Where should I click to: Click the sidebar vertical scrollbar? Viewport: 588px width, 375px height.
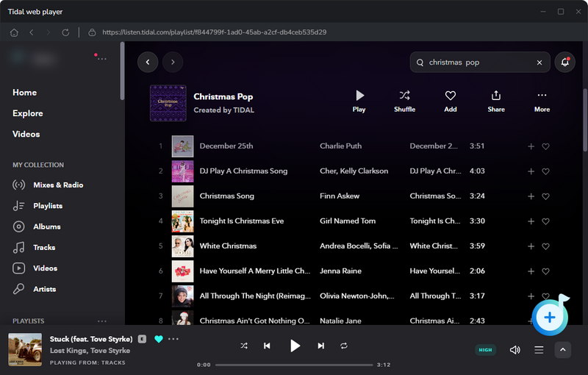click(x=122, y=71)
